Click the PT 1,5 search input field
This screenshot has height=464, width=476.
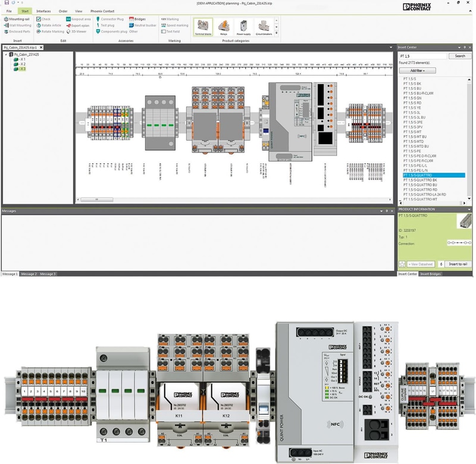(422, 56)
